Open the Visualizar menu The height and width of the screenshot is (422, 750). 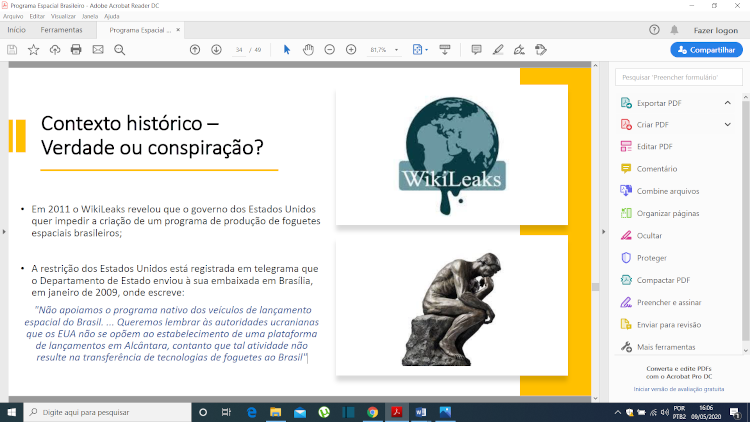point(63,16)
